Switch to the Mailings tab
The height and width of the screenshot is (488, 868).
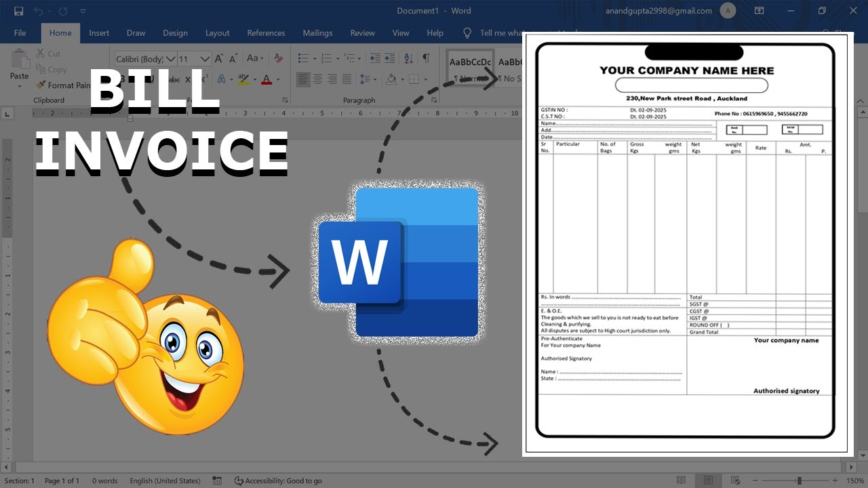[317, 33]
